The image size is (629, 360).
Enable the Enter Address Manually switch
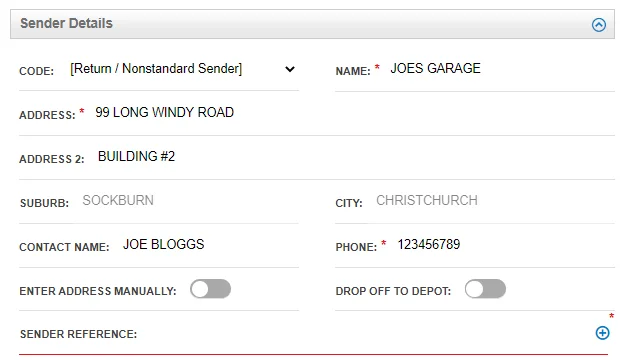pos(211,289)
